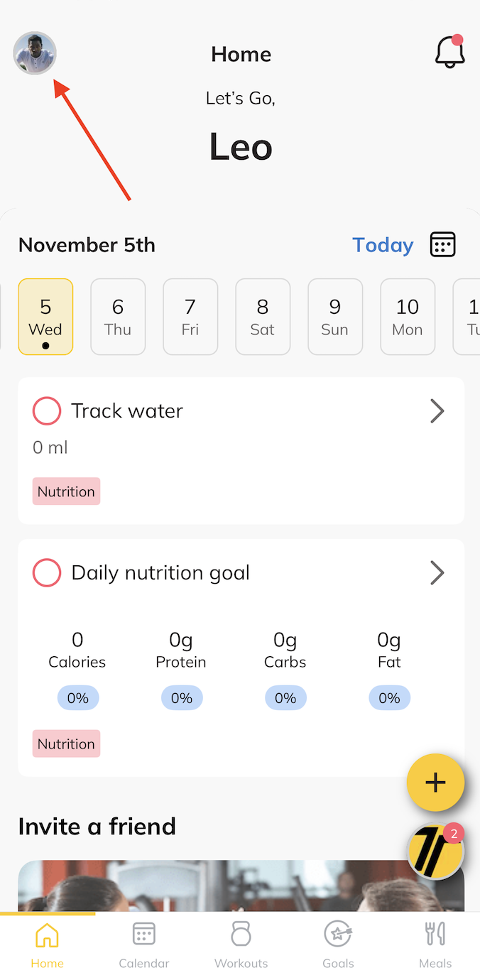Viewport: 480px width, 980px height.
Task: Tap the Nutrition tag under Track water
Action: tap(66, 491)
